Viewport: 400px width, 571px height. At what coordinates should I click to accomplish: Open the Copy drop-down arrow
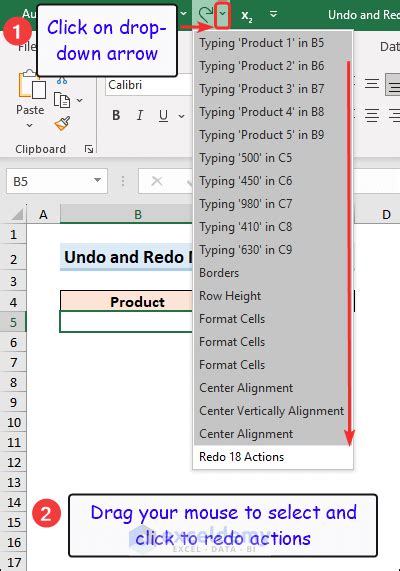coord(79,100)
